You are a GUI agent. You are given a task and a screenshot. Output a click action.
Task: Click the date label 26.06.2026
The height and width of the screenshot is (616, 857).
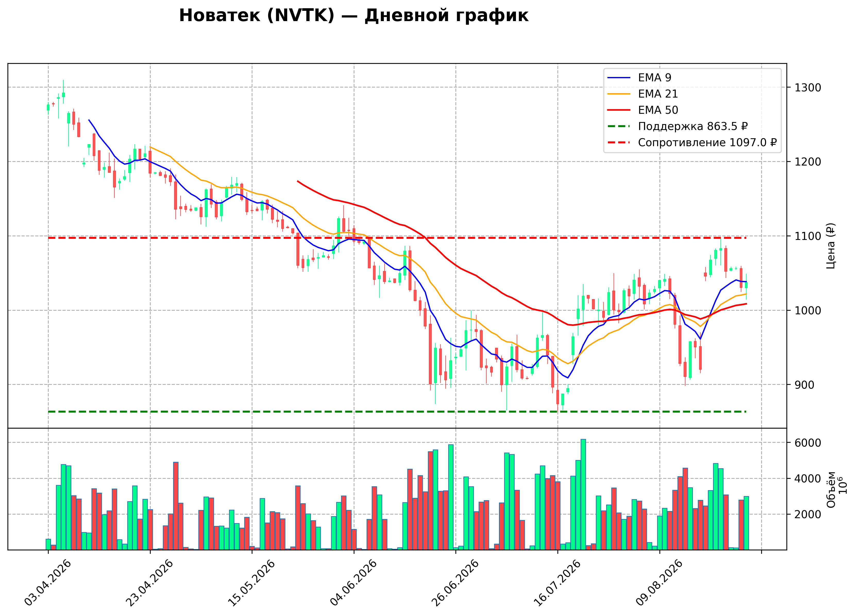tap(455, 583)
